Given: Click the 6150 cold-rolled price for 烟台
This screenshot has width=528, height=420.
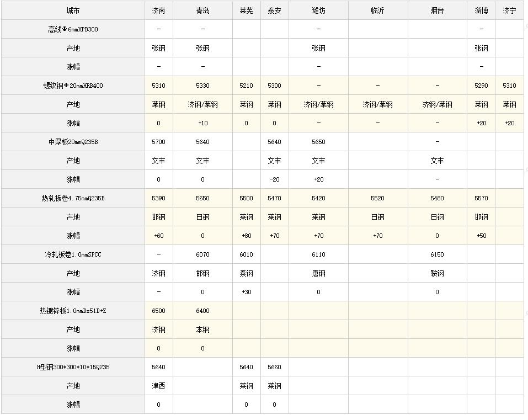Looking at the screenshot, I should tap(437, 254).
